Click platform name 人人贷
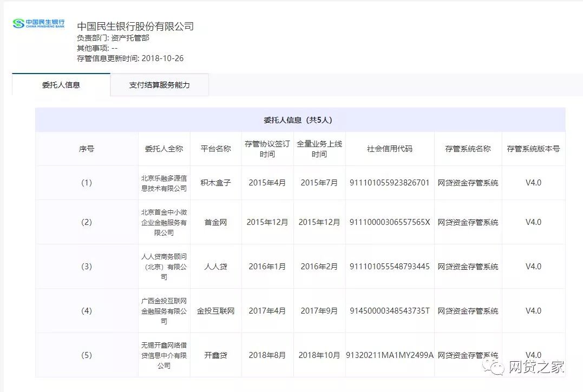 pyautogui.click(x=215, y=267)
